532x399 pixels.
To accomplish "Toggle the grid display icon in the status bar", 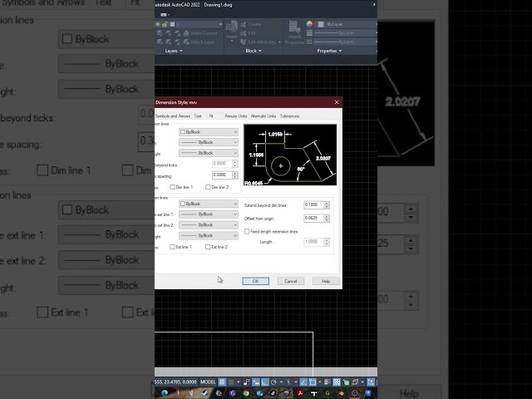I will coord(222,382).
